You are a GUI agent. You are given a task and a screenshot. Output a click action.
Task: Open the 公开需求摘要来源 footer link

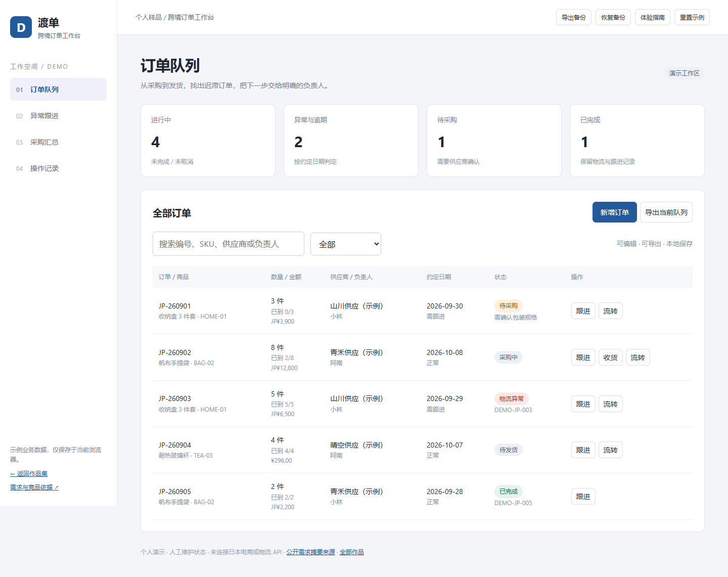click(311, 552)
